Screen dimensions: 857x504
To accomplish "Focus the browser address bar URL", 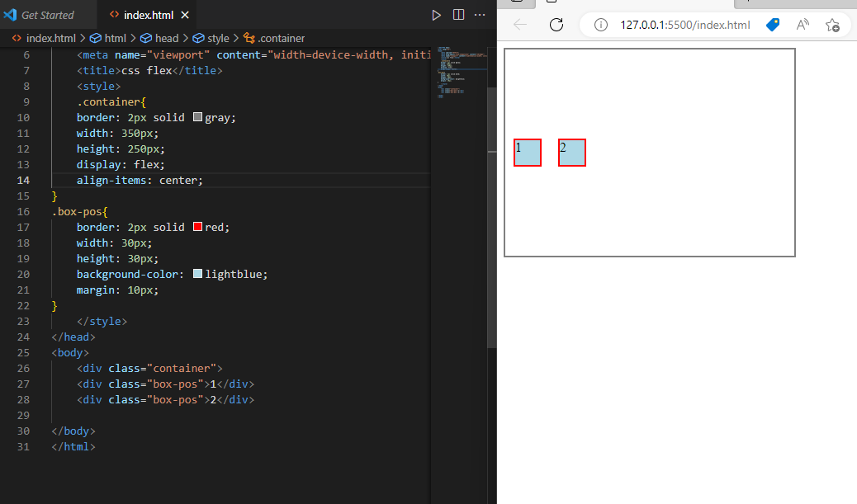I will tap(684, 25).
